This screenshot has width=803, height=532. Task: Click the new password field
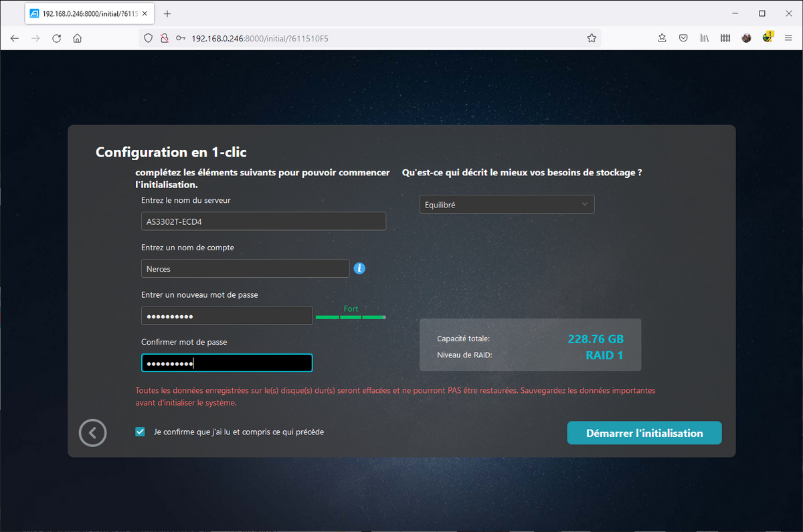[x=227, y=316]
